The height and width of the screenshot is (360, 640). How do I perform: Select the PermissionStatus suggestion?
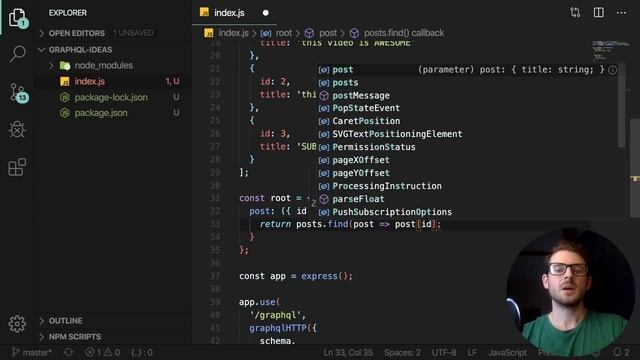pos(467,147)
